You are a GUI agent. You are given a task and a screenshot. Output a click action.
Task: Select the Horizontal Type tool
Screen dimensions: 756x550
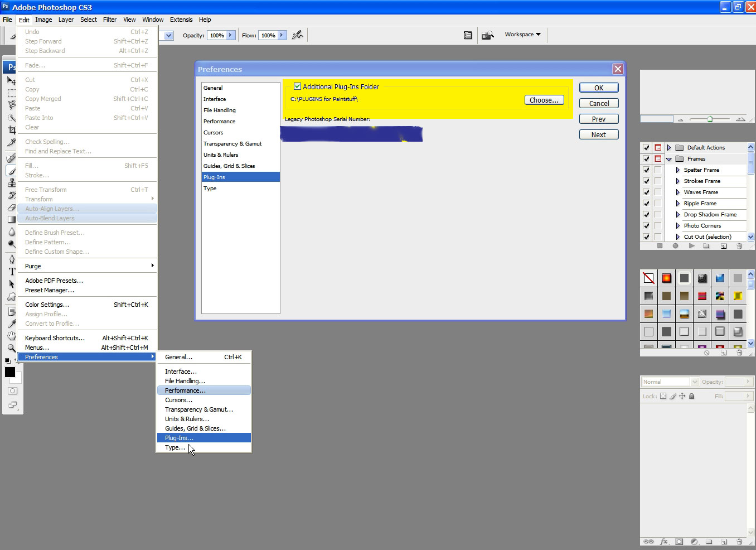point(11,271)
